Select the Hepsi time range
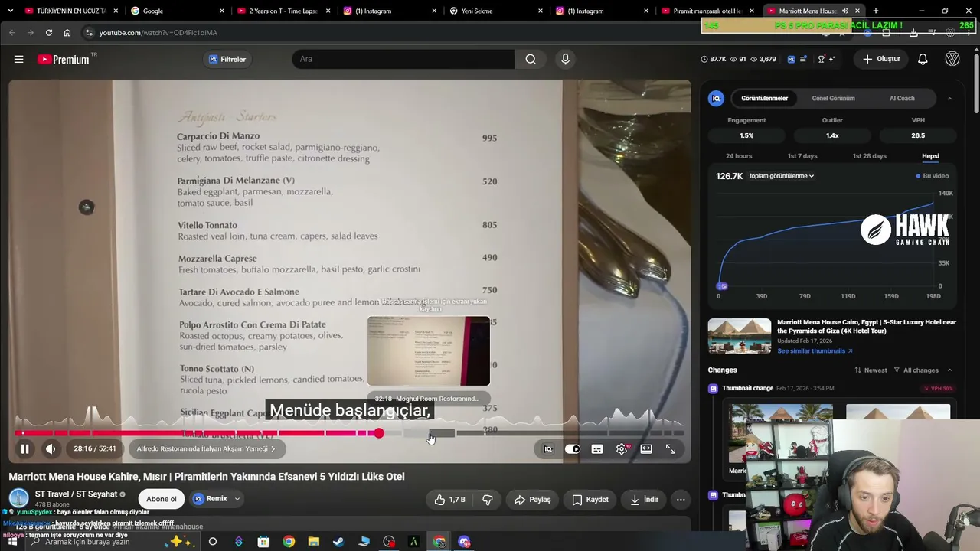Image resolution: width=980 pixels, height=551 pixels. (930, 156)
